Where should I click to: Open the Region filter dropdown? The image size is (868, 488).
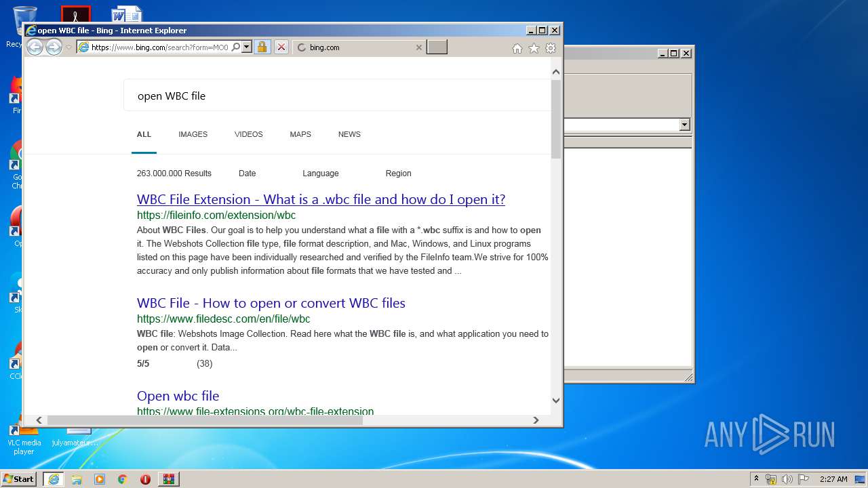pos(398,174)
